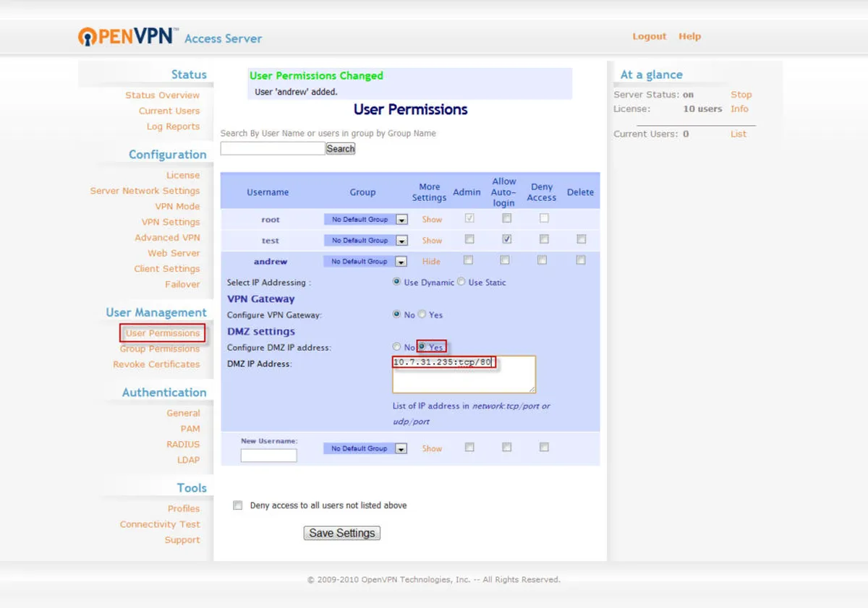Toggle Allow Auto-login for new user

pos(506,448)
